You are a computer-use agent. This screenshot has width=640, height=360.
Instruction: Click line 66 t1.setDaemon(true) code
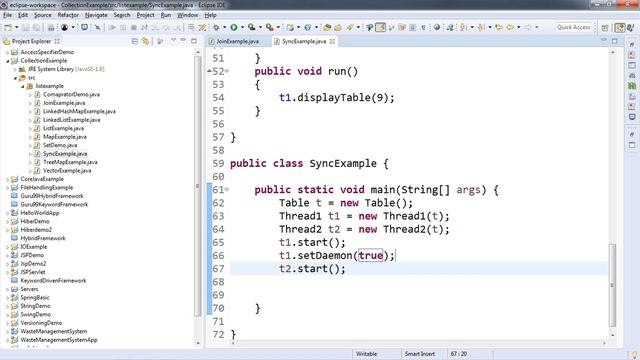337,256
